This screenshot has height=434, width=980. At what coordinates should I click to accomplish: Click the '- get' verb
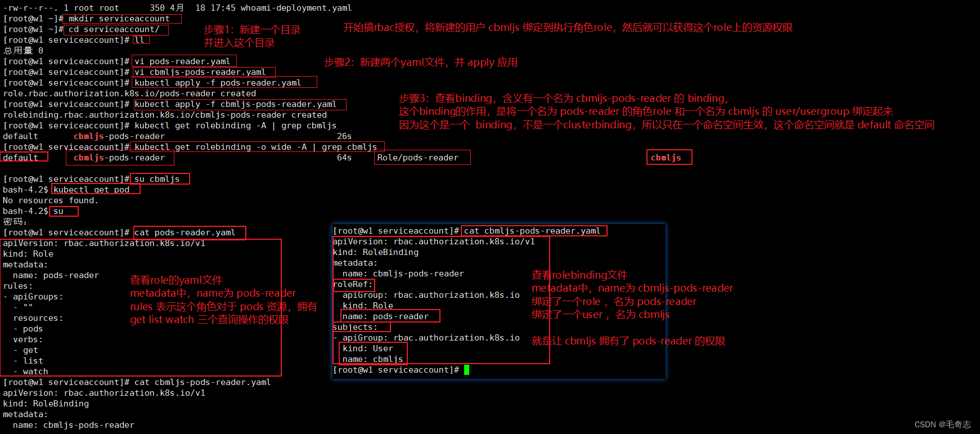coord(25,350)
